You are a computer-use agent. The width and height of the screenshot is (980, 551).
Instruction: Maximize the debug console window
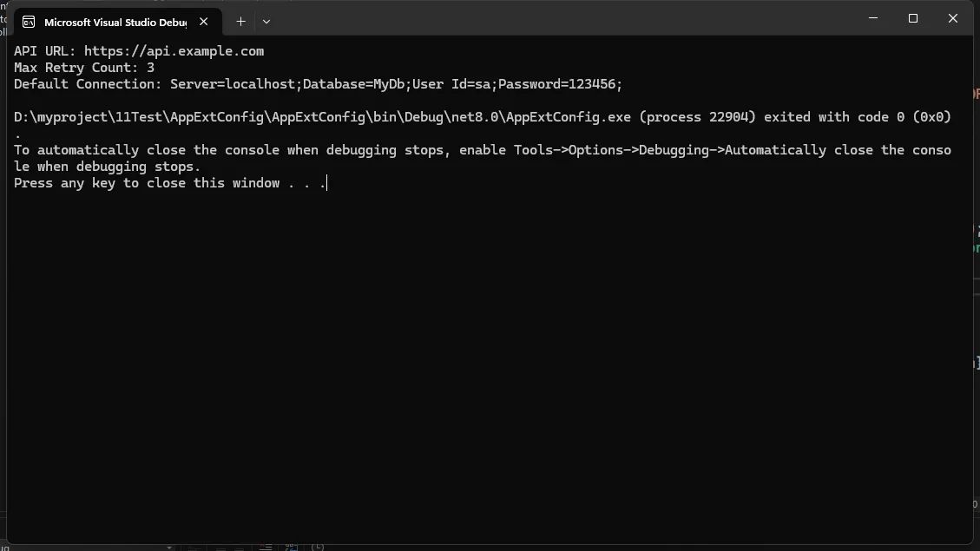(913, 18)
